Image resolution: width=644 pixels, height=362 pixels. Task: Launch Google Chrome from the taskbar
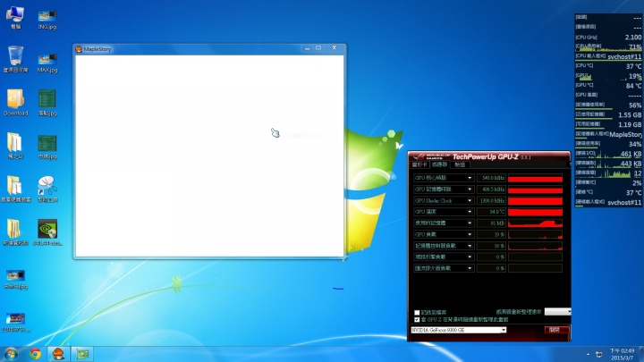click(35, 354)
